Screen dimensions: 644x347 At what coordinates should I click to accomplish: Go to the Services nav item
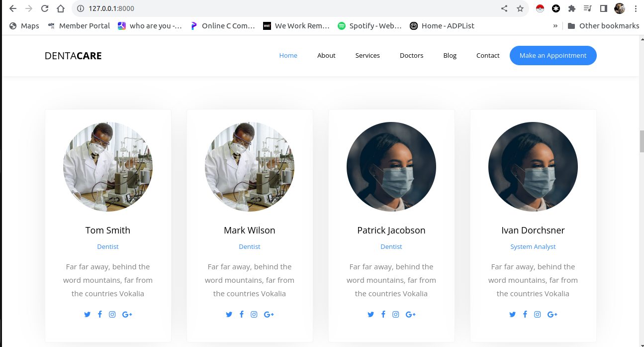(368, 56)
